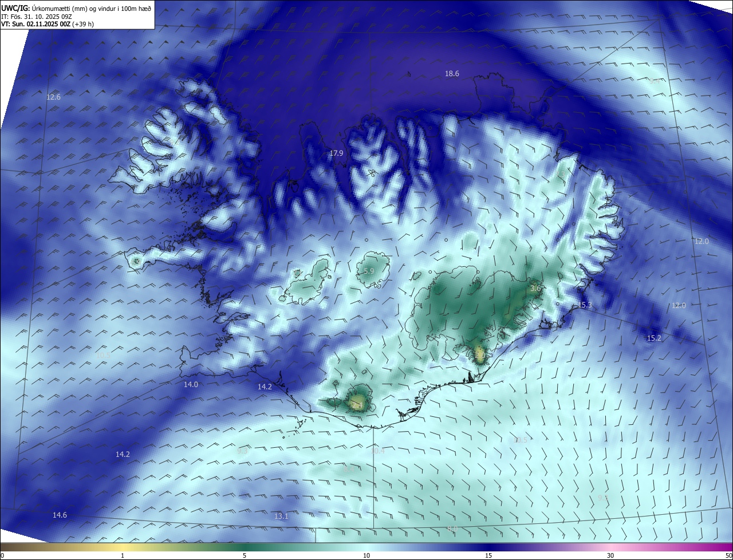The height and width of the screenshot is (560, 733).
Task: Click the 15.3 value on the east coast
Action: (585, 305)
